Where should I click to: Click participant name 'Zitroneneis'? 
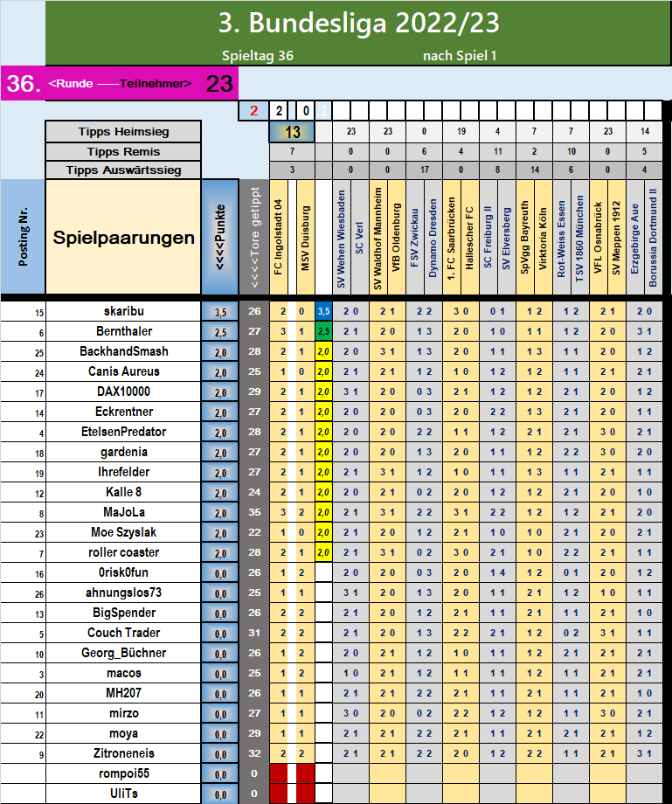point(123,753)
